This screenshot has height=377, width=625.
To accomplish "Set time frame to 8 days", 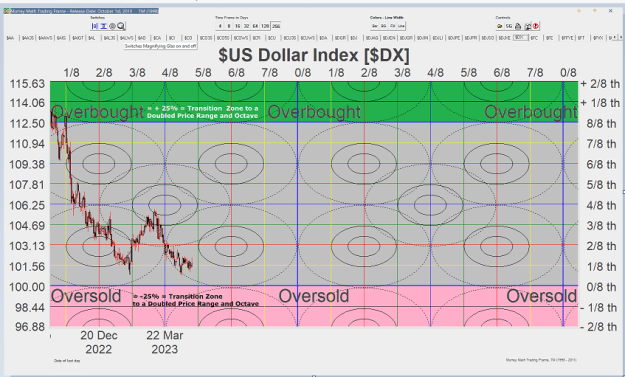I will [229, 26].
